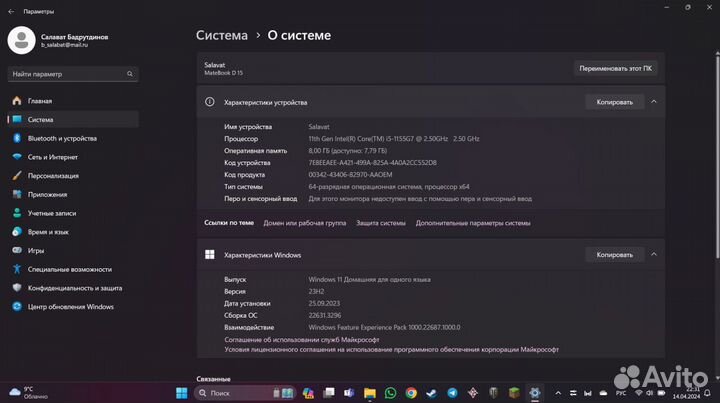This screenshot has width=720, height=403.
Task: Go to Персонализация settings
Action: coord(73,176)
